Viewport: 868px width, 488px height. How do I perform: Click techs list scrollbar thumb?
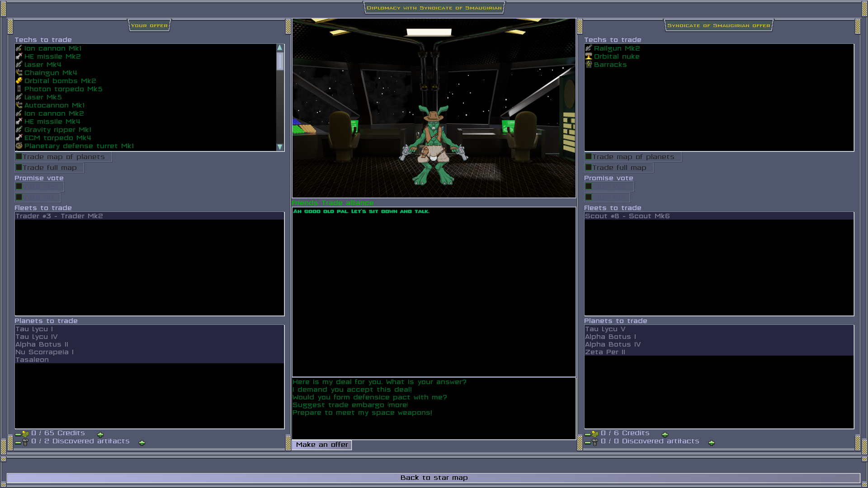click(280, 61)
